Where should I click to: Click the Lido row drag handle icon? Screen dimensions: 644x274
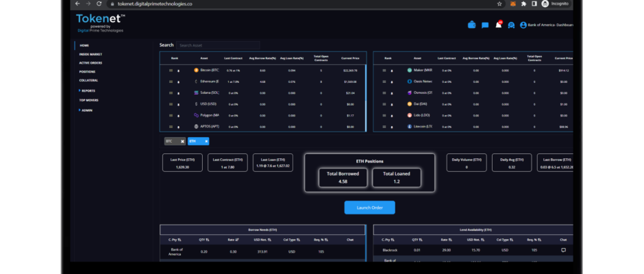[384, 116]
